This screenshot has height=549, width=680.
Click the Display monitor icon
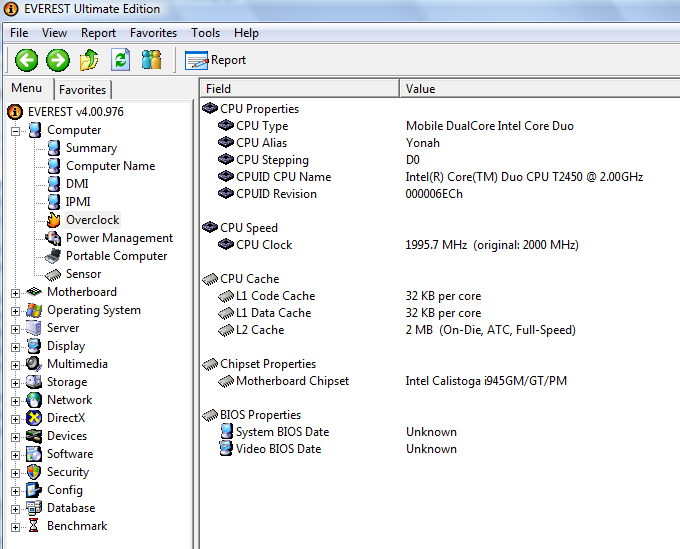34,346
